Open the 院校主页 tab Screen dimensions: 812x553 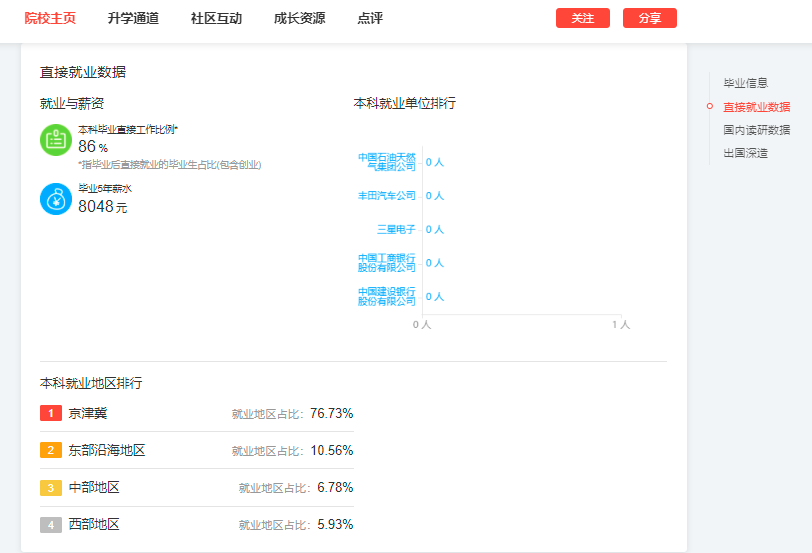click(50, 18)
